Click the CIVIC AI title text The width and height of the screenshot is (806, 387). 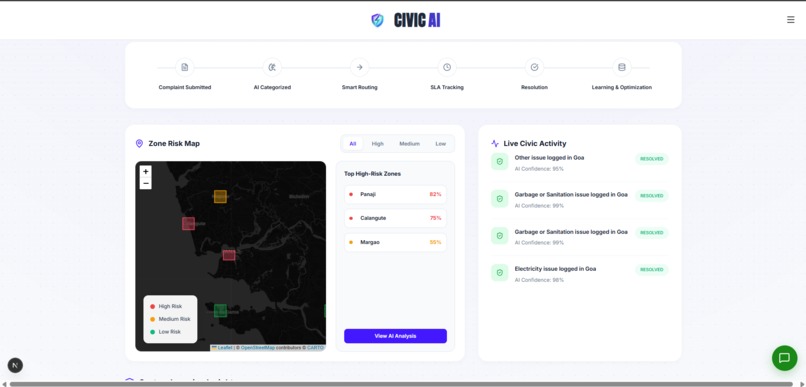pos(417,21)
